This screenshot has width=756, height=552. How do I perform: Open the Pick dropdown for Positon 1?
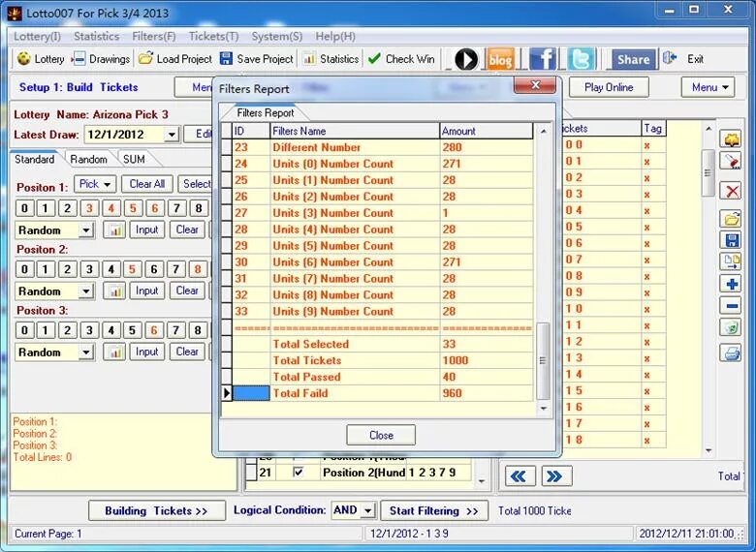[95, 184]
